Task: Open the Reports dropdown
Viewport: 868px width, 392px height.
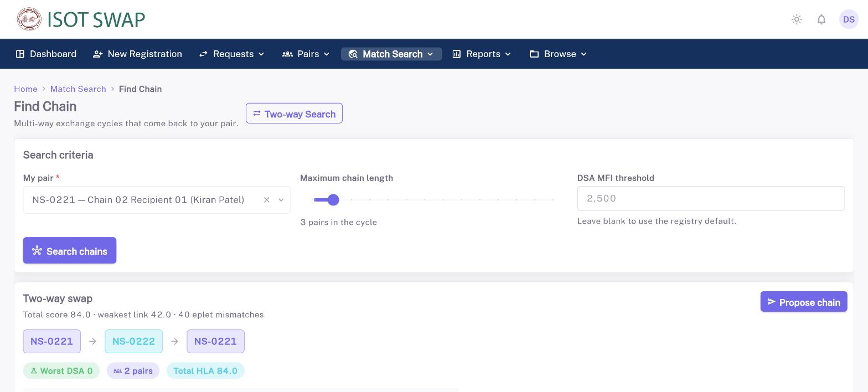Action: click(482, 54)
